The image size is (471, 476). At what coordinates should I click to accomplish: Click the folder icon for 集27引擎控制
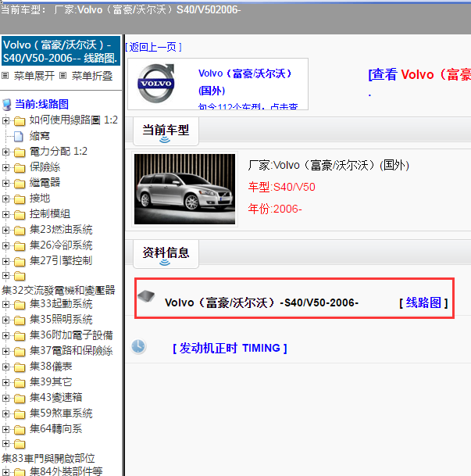[20, 261]
